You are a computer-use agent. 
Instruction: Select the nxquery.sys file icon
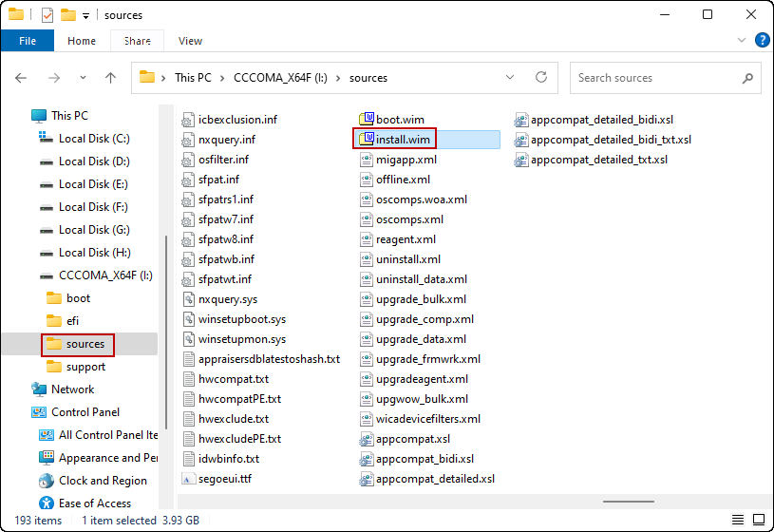[x=188, y=299]
